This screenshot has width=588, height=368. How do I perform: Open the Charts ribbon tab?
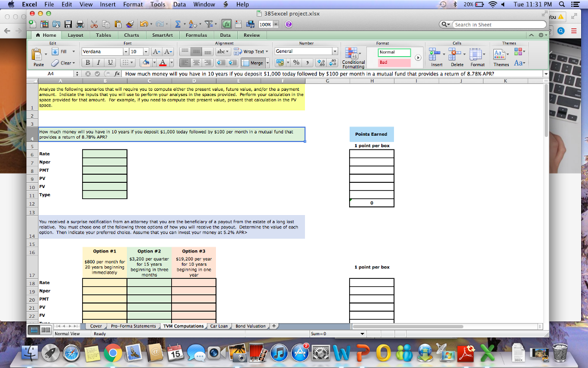point(131,35)
